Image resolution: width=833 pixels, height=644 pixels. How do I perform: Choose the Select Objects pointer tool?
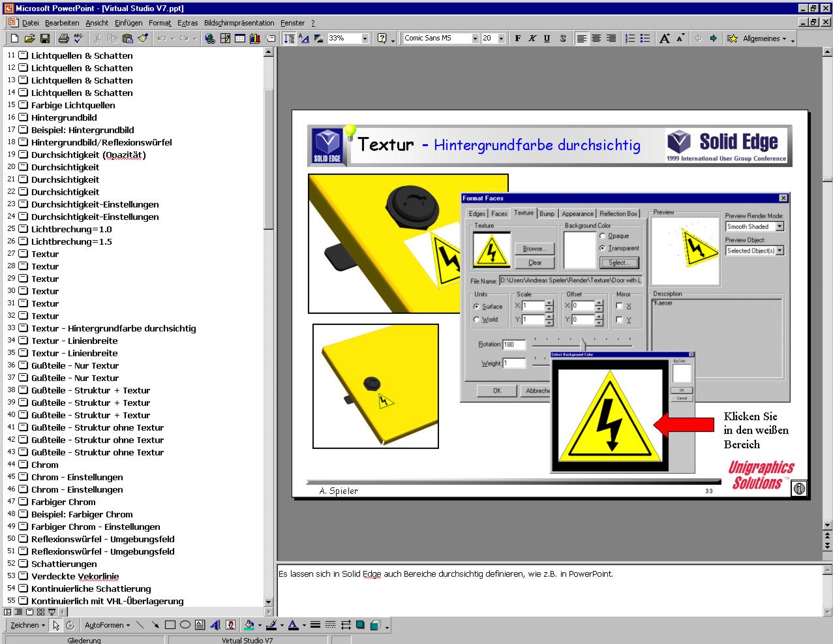coord(56,625)
